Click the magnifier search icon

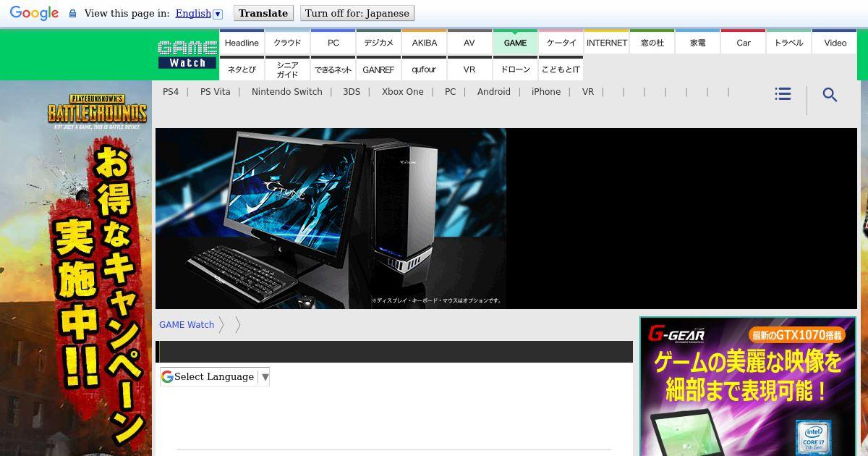[x=830, y=95]
